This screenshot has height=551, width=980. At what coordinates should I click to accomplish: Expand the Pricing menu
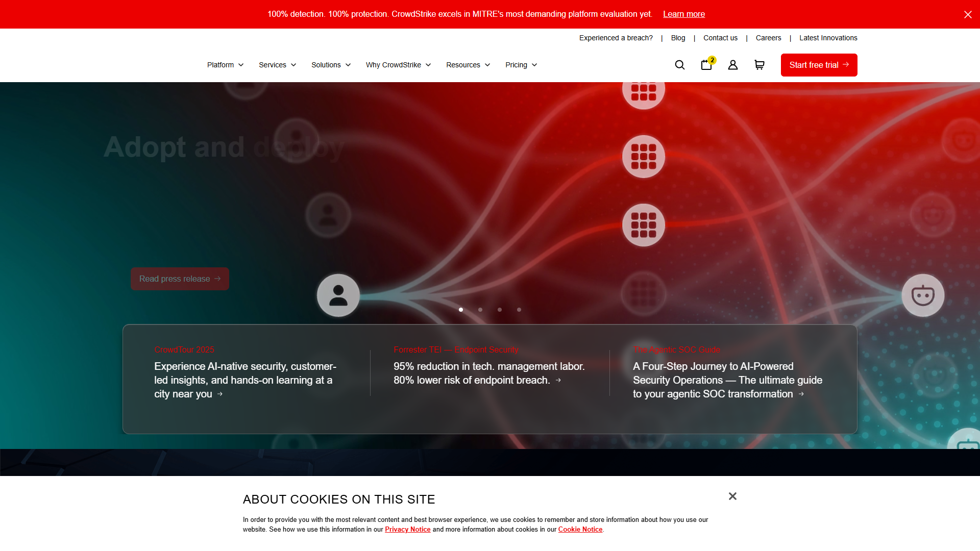coord(521,65)
